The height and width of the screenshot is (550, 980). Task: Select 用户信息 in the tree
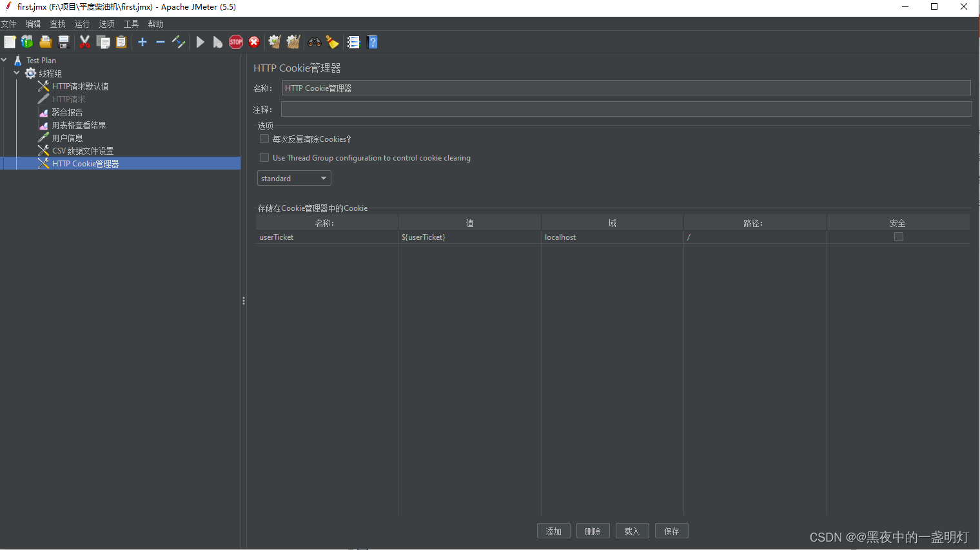[67, 138]
